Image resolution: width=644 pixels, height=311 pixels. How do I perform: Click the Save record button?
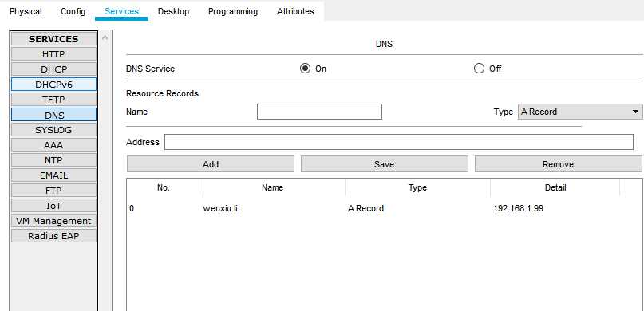coord(385,164)
